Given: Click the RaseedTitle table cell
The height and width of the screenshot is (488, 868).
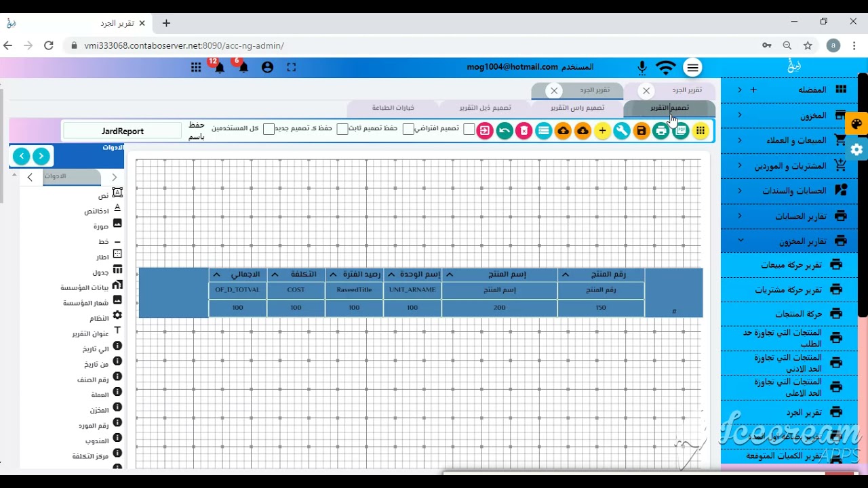Looking at the screenshot, I should [354, 289].
